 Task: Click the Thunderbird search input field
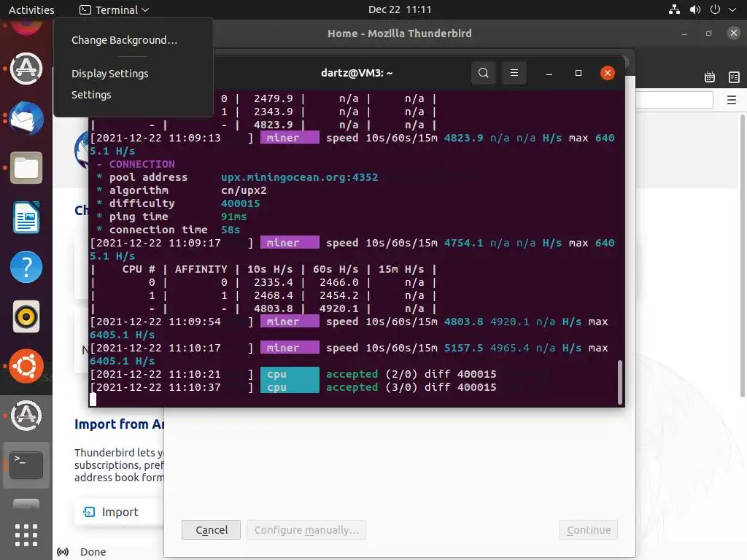click(674, 100)
